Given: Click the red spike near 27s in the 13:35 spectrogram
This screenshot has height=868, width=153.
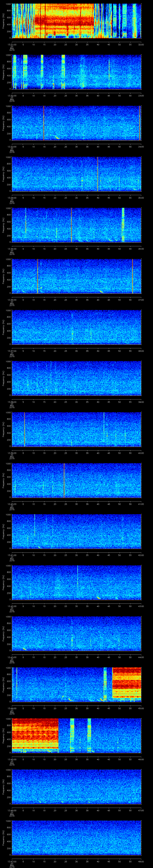Looking at the screenshot, I should click(71, 225).
